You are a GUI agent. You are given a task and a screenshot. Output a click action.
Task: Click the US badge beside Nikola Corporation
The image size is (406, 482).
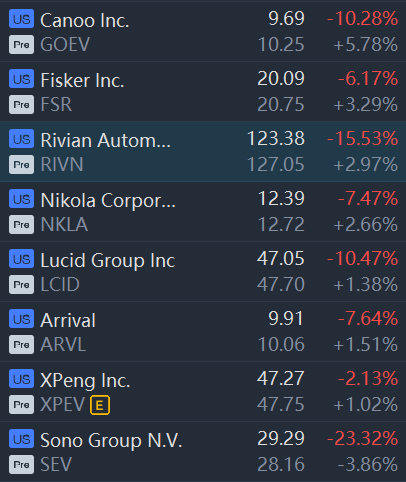click(x=21, y=200)
